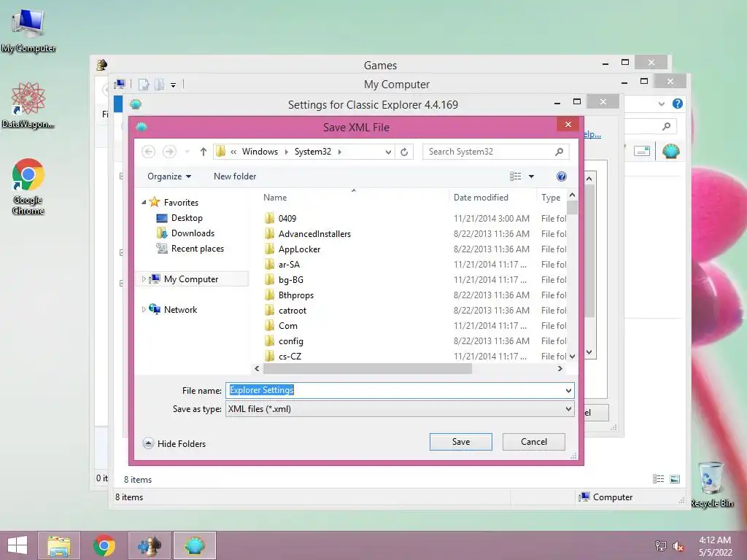Select Windows in the breadcrumb path
This screenshot has width=747, height=560.
(260, 152)
